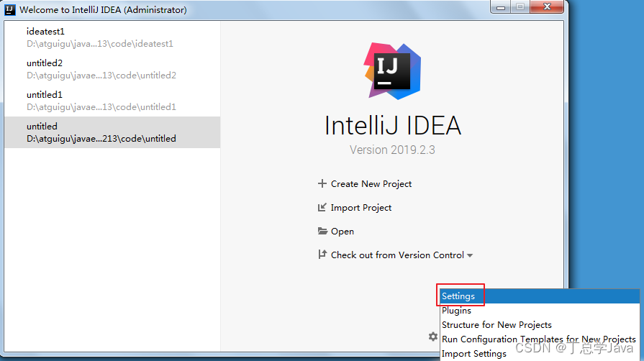This screenshot has width=644, height=361.
Task: Choose Run Configuration Templates for New Projects
Action: [540, 339]
